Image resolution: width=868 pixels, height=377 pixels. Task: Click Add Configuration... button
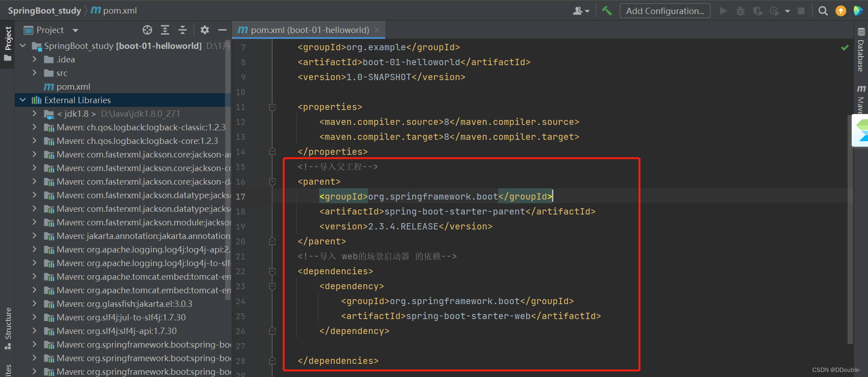[665, 11]
